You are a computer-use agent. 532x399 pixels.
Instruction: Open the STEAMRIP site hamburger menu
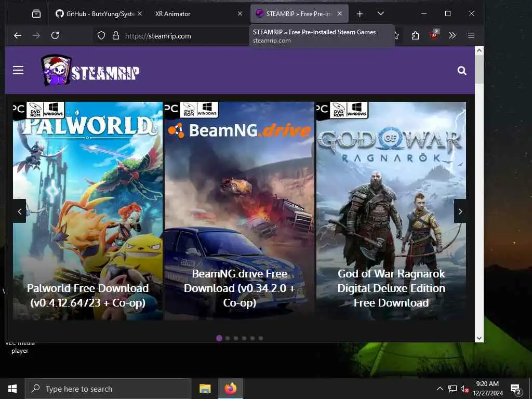18,70
